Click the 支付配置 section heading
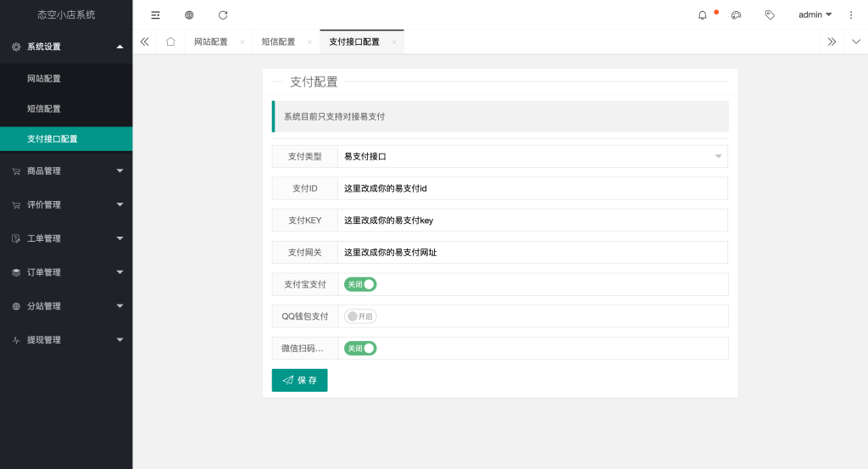 point(314,82)
